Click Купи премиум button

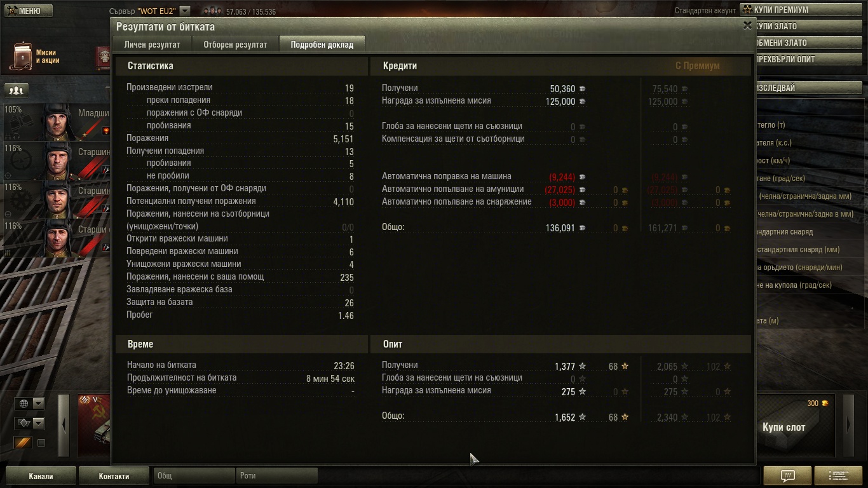coord(803,10)
